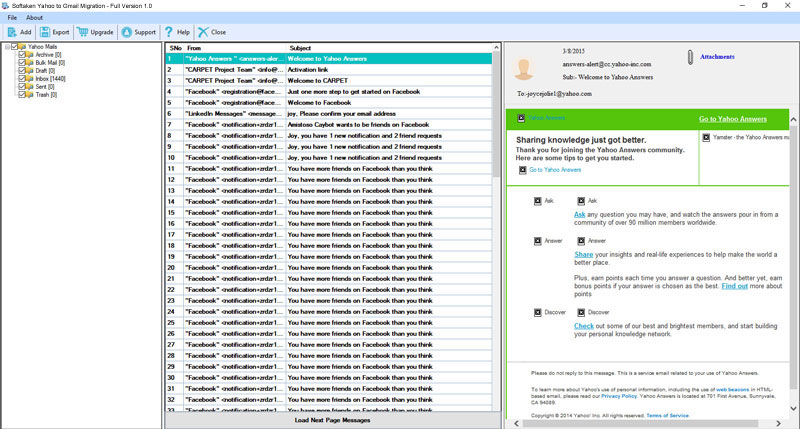800x429 pixels.
Task: Click preview pane scroll down arrow
Action: pos(793,408)
